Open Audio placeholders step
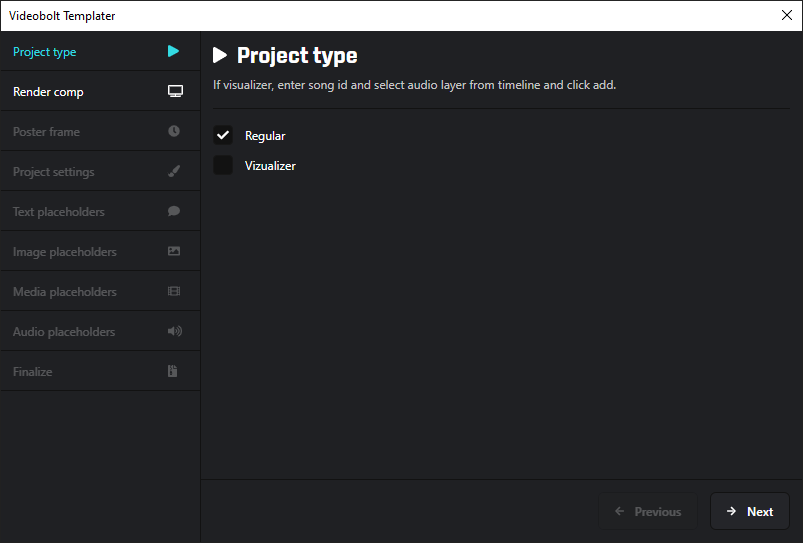This screenshot has width=803, height=543. click(100, 331)
